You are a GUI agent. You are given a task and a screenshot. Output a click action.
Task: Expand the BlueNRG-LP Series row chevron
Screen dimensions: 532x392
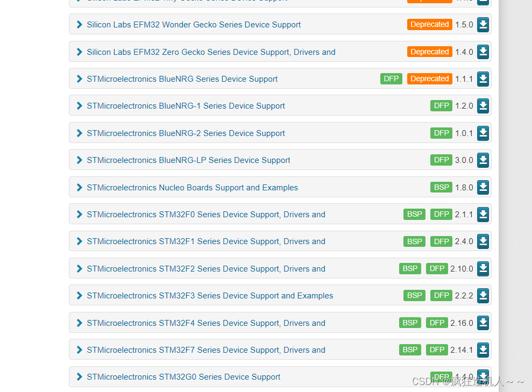pyautogui.click(x=80, y=160)
